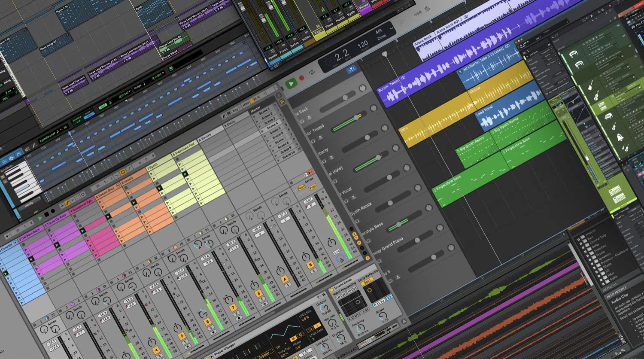Click the green Play button in GarageBand
The image size is (644, 359).
[x=291, y=83]
